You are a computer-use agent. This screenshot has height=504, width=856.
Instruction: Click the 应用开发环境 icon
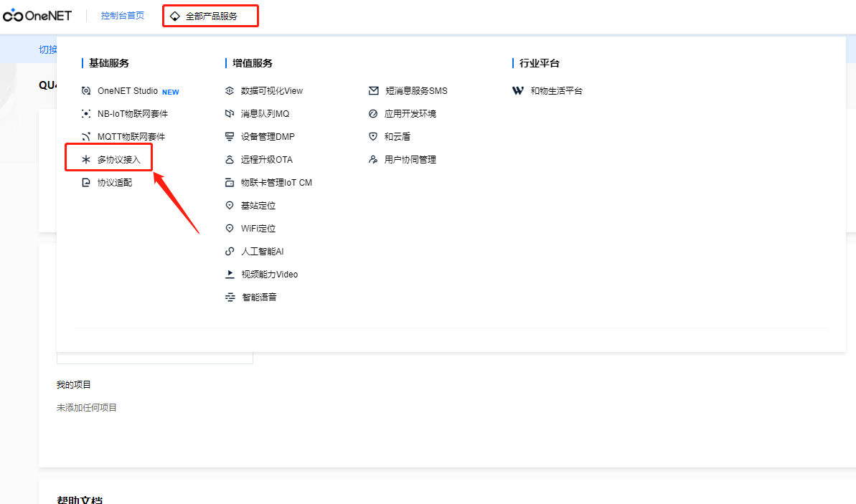(x=373, y=114)
